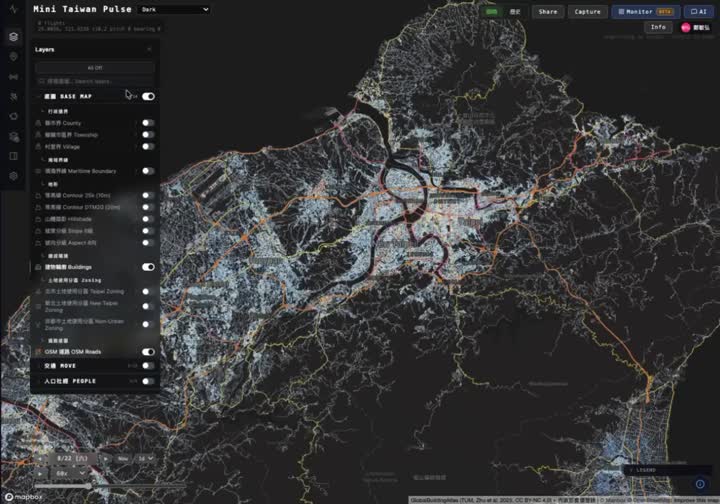Click the Info button
Screen dimensions: 720x504
pyautogui.click(x=658, y=27)
